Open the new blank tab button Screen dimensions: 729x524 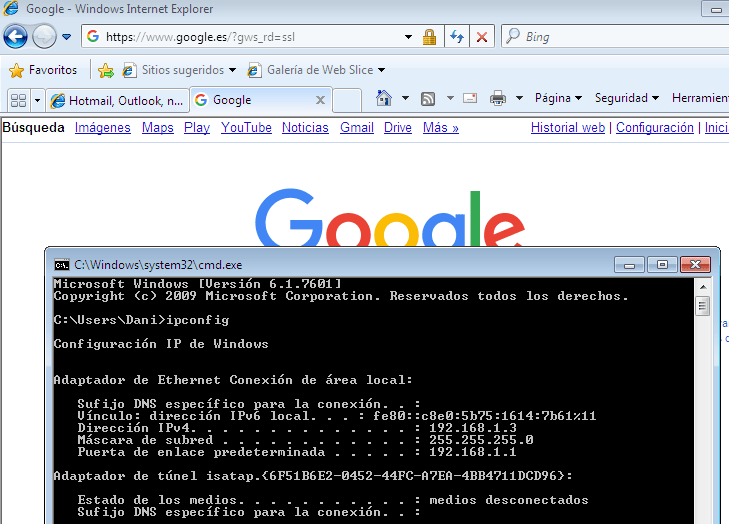[346, 100]
